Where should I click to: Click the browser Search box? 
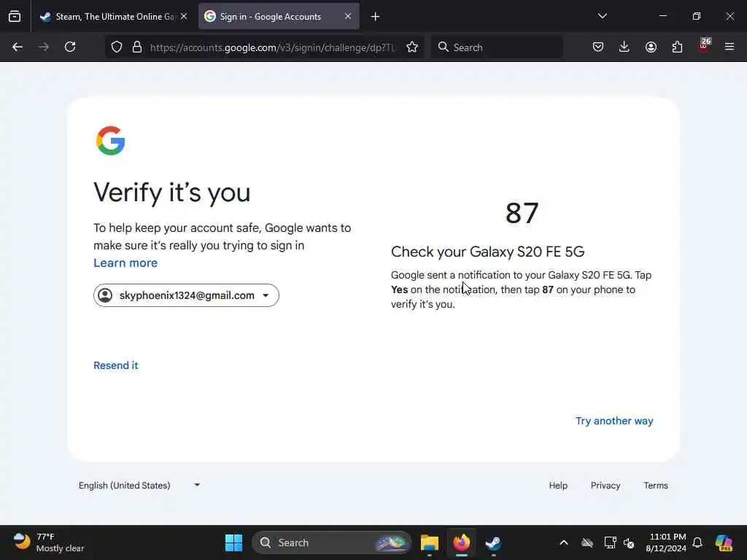click(x=497, y=47)
